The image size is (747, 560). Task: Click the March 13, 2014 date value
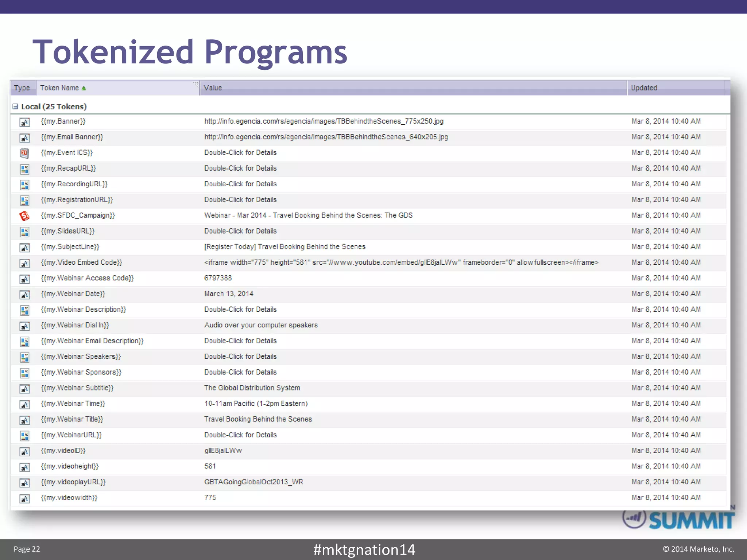229,294
